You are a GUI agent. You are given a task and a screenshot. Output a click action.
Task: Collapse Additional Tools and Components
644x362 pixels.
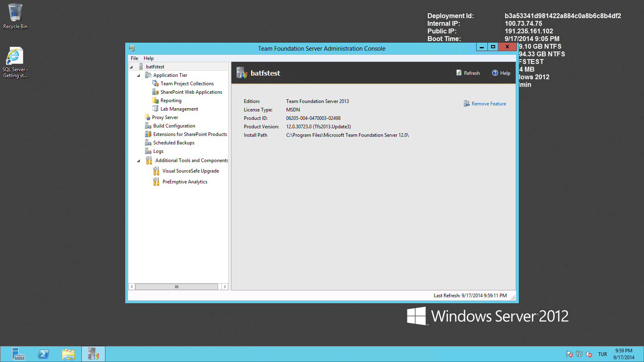(x=138, y=160)
